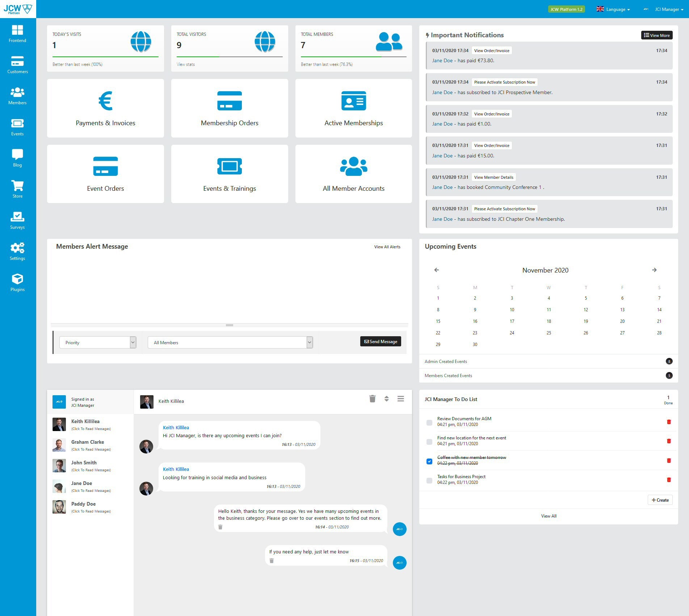Delete the Keith Killilea conversation with trash icon
689x616 pixels.
pyautogui.click(x=372, y=399)
